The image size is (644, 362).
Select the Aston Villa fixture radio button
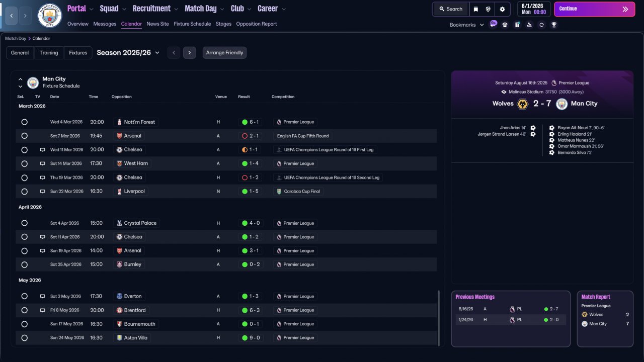coord(24,338)
